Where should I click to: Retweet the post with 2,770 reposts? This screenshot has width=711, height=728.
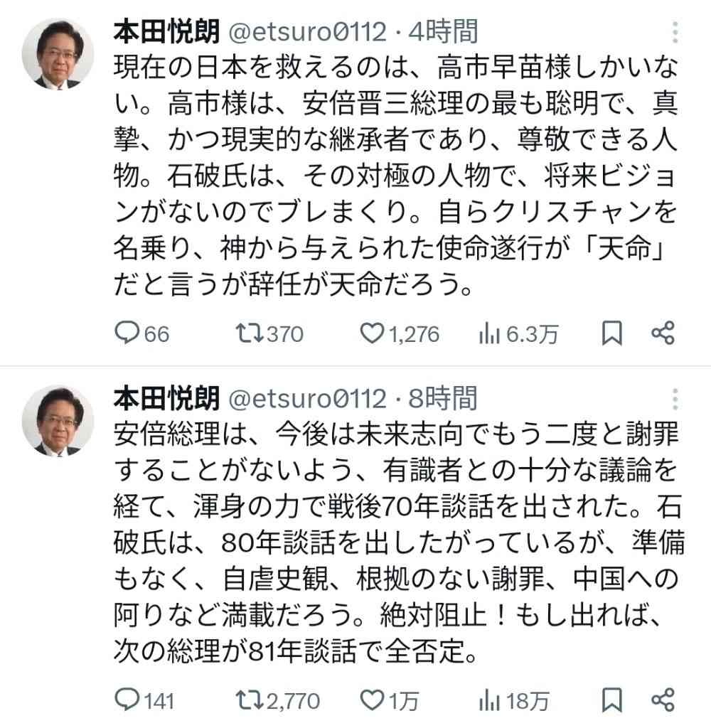point(247,700)
